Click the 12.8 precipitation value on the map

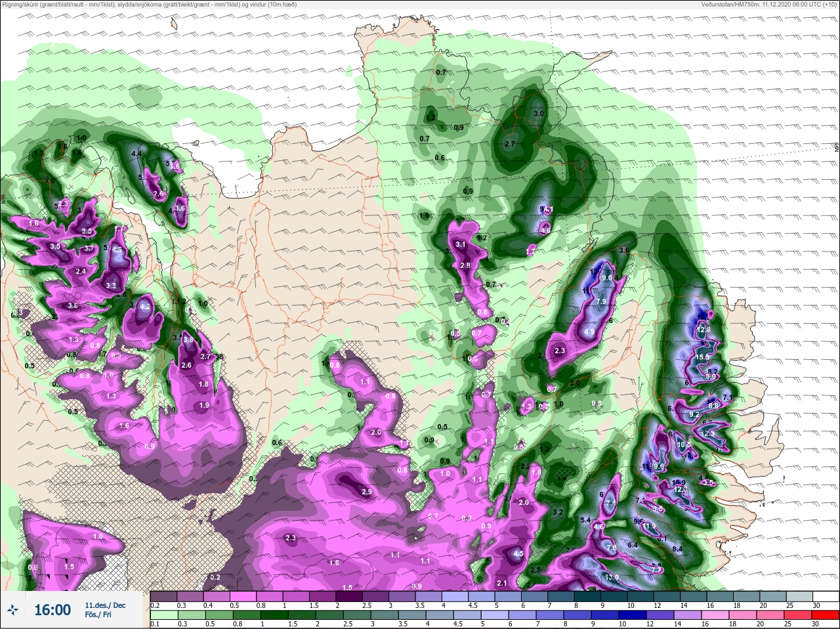[704, 330]
